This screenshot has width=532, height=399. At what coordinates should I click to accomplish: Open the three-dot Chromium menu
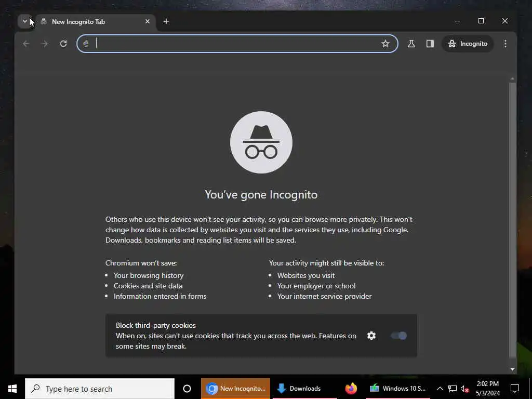[505, 44]
